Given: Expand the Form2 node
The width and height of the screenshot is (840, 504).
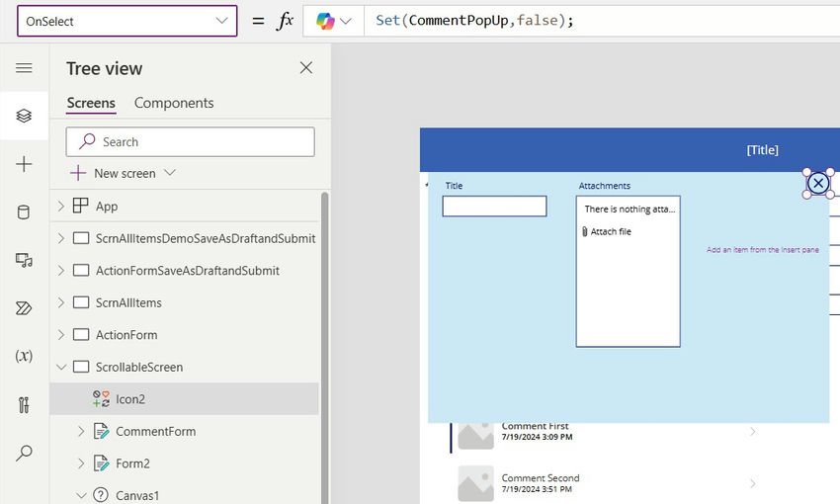Looking at the screenshot, I should (x=81, y=462).
